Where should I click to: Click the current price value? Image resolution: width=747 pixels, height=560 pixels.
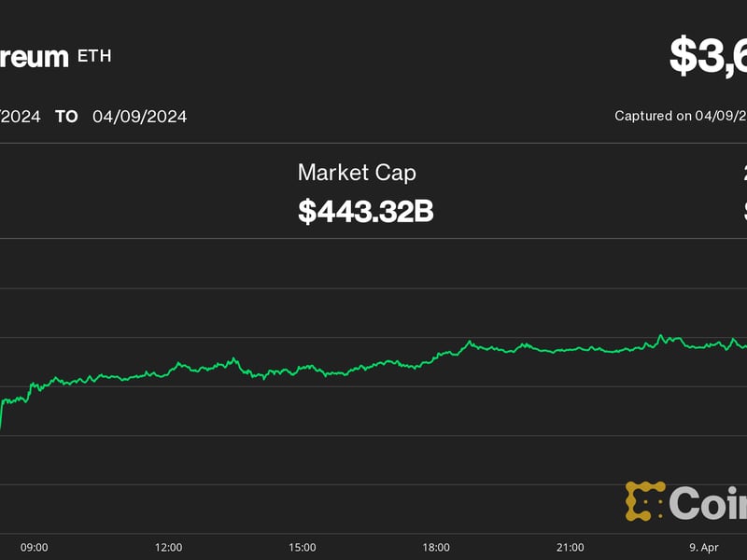click(708, 56)
